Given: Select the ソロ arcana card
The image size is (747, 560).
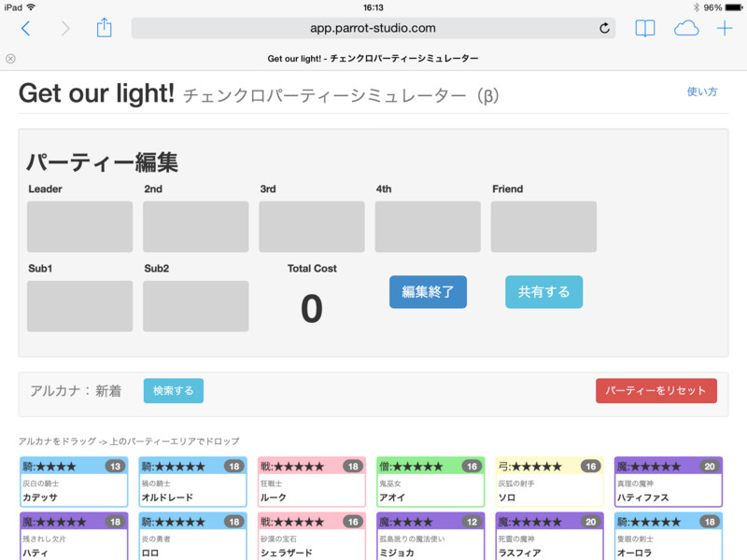Looking at the screenshot, I should coord(549,482).
